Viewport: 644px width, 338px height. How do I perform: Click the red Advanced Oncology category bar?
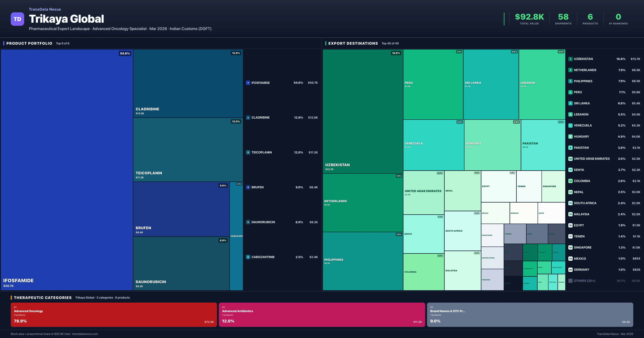(x=114, y=315)
